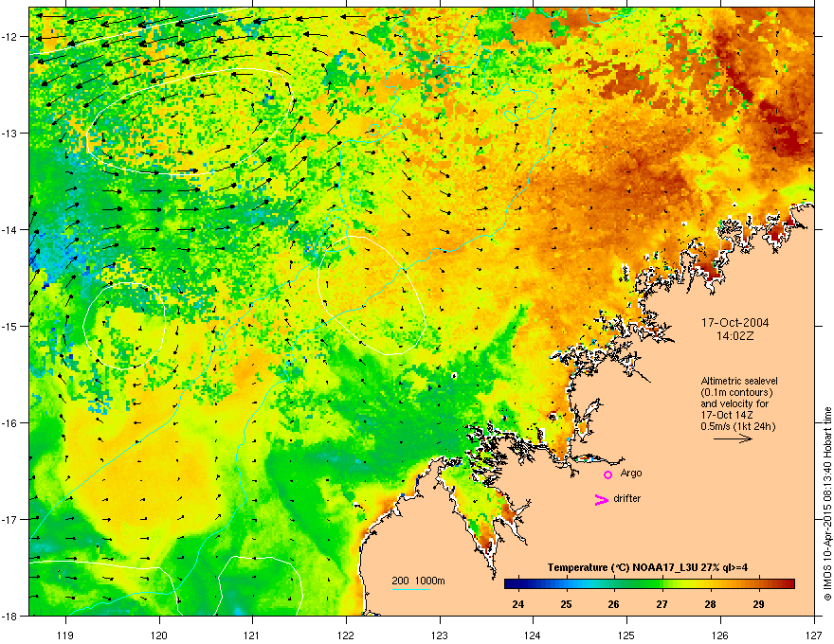Image resolution: width=834 pixels, height=644 pixels.
Task: Click the magenta Argo circle legend symbol
Action: click(607, 474)
